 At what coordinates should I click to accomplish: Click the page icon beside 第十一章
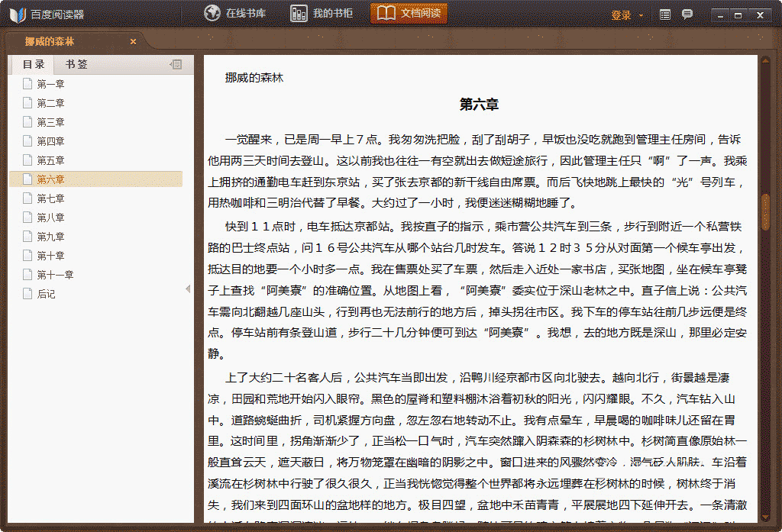coord(27,274)
